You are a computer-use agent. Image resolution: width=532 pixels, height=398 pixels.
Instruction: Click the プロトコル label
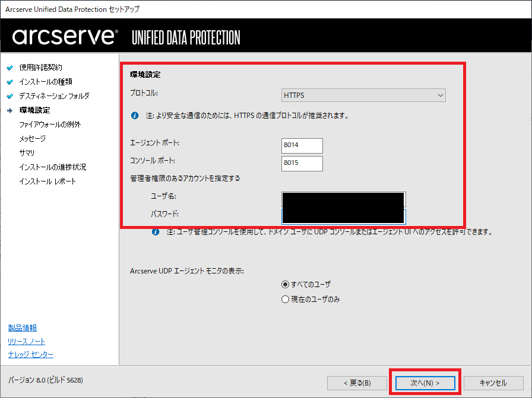144,93
